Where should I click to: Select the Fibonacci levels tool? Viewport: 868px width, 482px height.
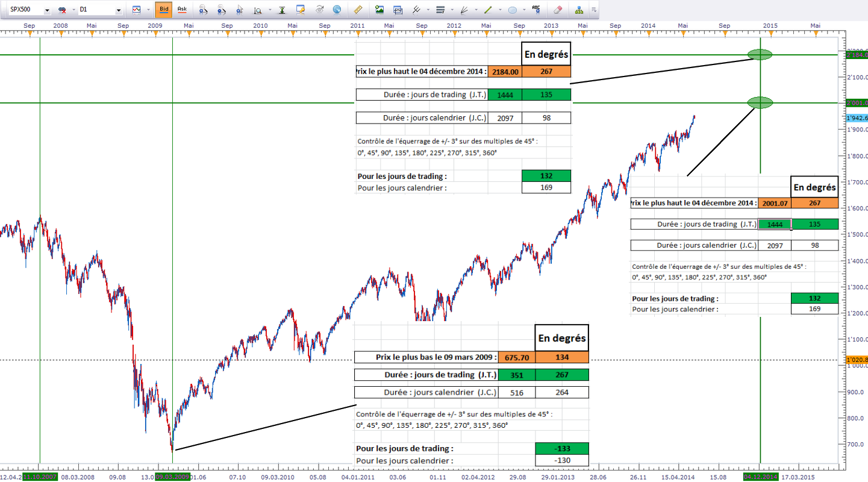[440, 10]
